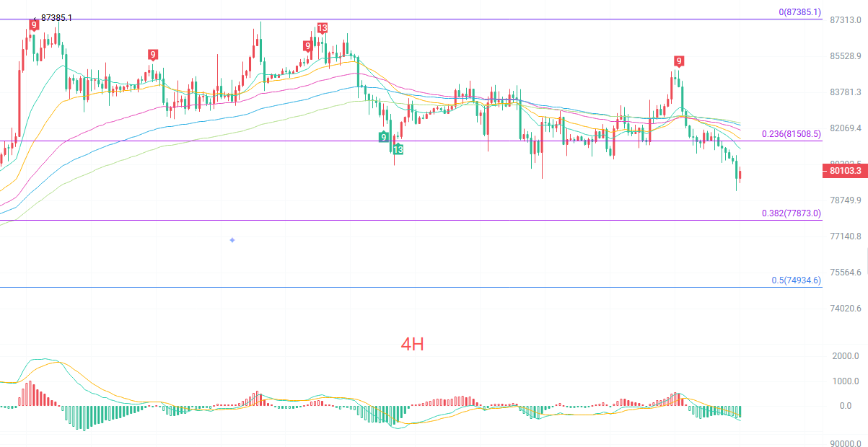Click the 2000.0 MACD axis label

pyautogui.click(x=845, y=356)
